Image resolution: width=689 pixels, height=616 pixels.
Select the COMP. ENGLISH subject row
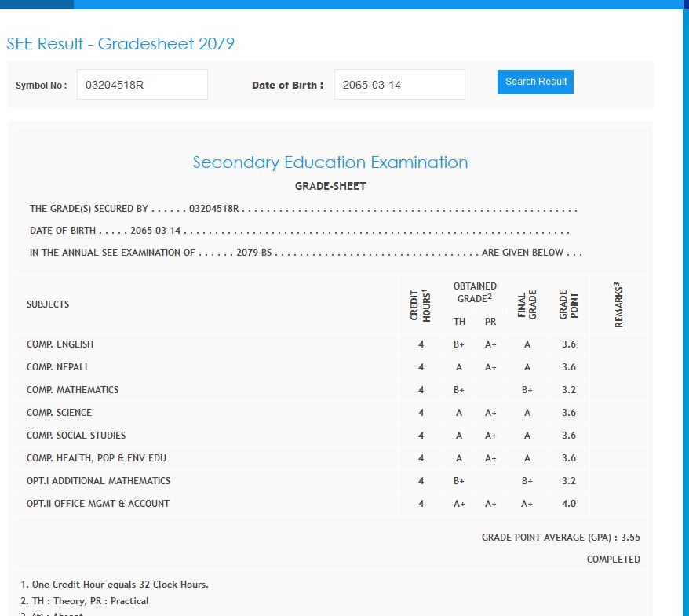click(x=60, y=344)
